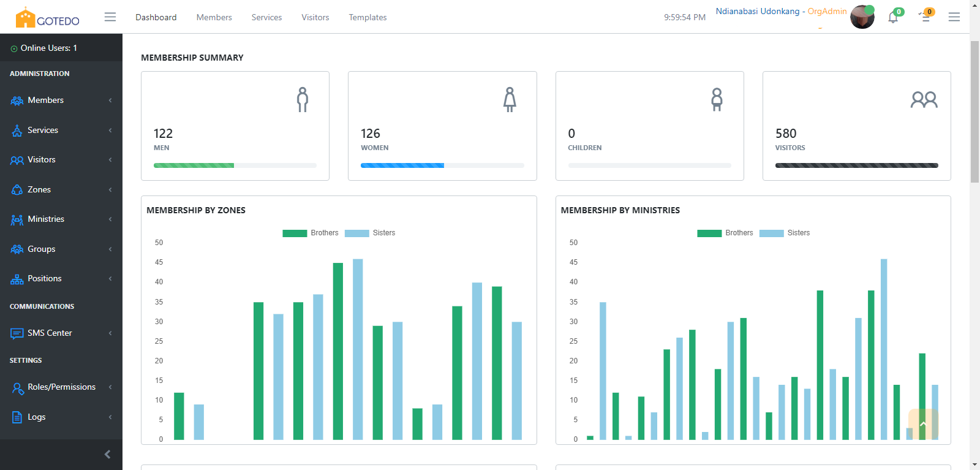Open the tasks list icon with badge
Image resolution: width=980 pixels, height=470 pixels.
click(x=925, y=17)
